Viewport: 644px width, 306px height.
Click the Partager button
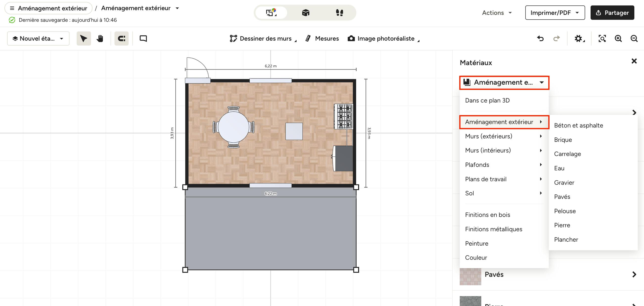(x=612, y=13)
